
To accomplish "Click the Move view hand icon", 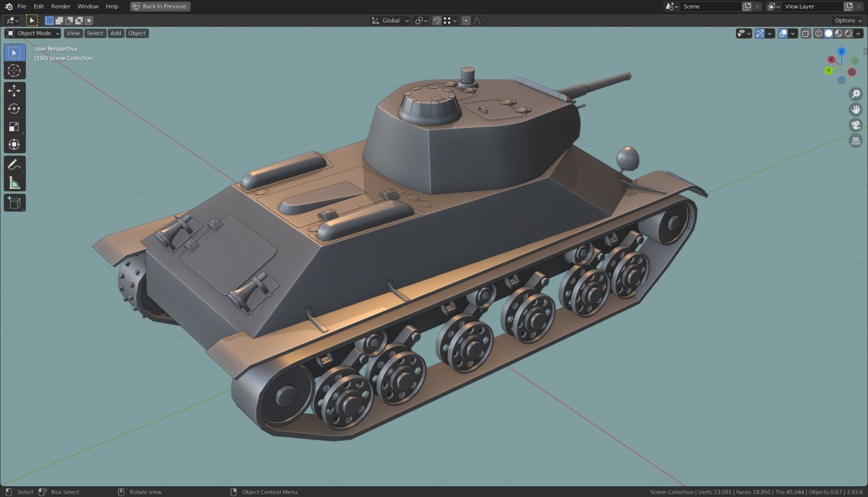I will [x=856, y=110].
